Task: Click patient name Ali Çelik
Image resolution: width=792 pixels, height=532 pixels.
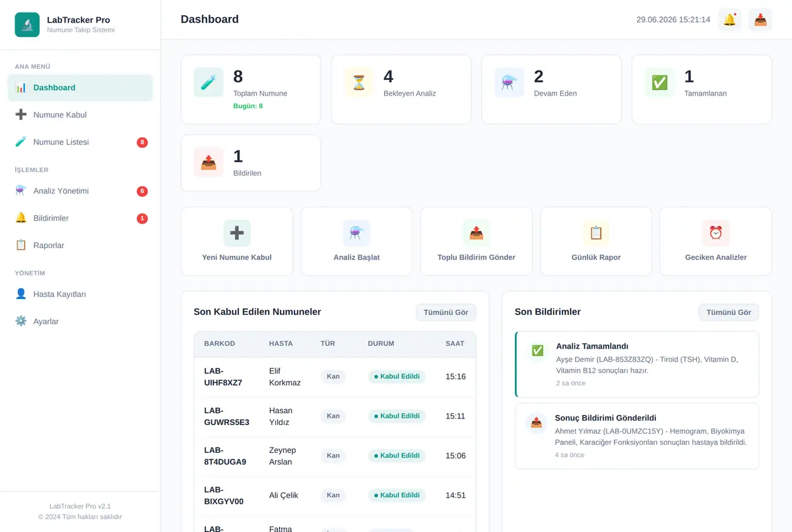Action: click(284, 495)
